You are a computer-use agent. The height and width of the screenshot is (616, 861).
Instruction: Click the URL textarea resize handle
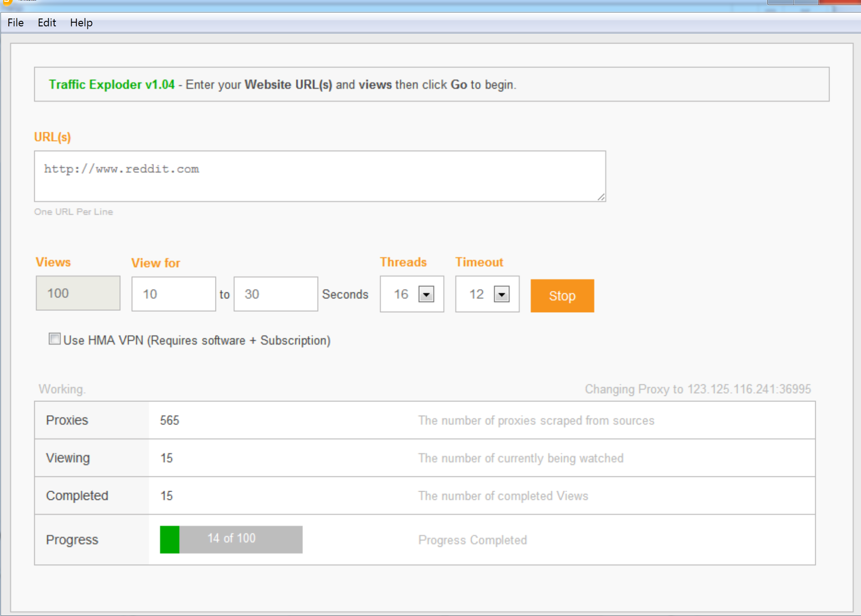pyautogui.click(x=601, y=197)
